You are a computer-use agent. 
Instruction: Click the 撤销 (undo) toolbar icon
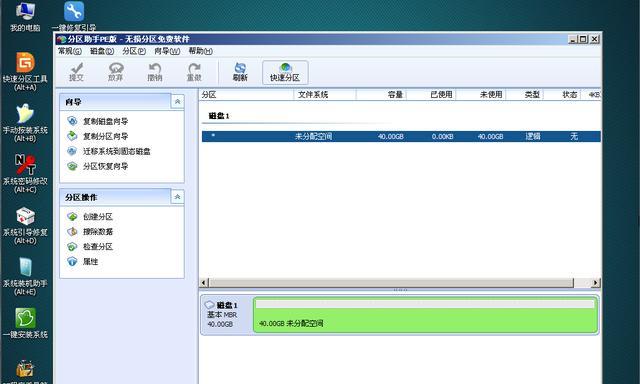tap(155, 72)
